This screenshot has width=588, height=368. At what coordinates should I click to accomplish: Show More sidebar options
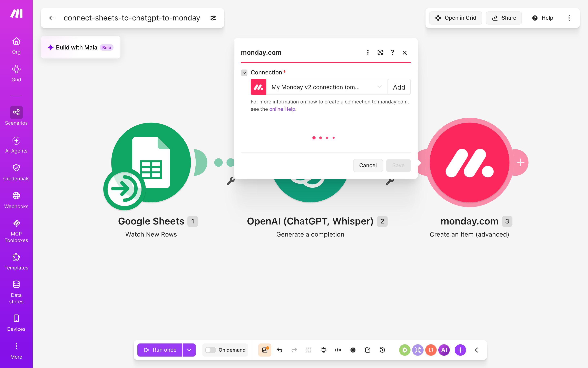click(16, 351)
